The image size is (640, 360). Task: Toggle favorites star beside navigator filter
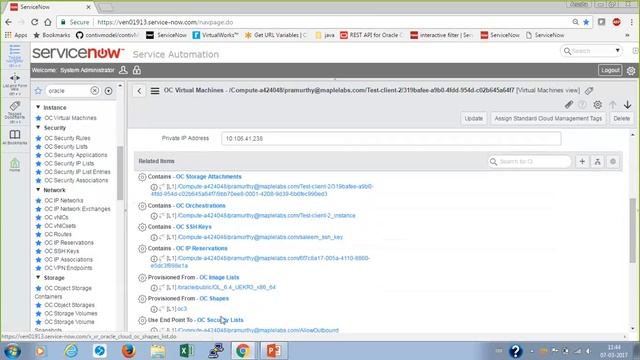tap(38, 91)
